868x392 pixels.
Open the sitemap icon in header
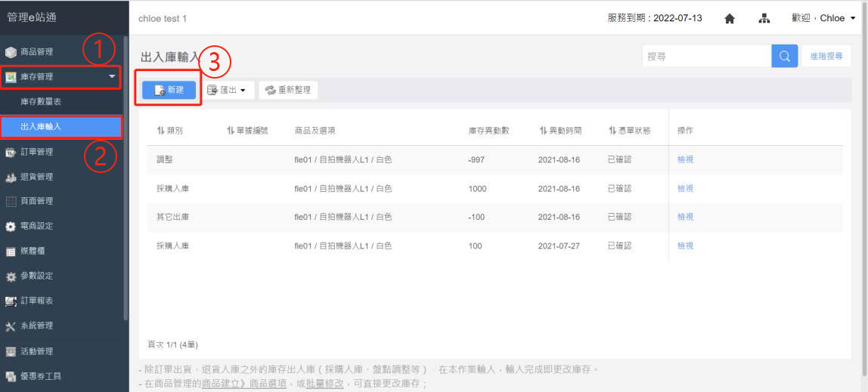(764, 19)
